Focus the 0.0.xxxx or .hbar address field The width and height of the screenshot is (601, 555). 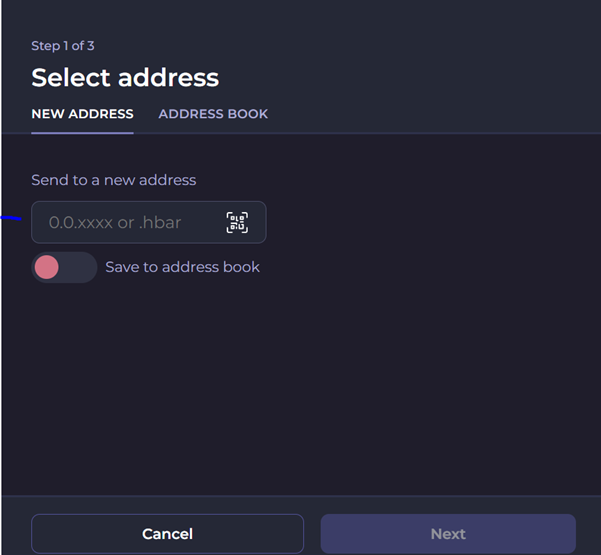[149, 222]
